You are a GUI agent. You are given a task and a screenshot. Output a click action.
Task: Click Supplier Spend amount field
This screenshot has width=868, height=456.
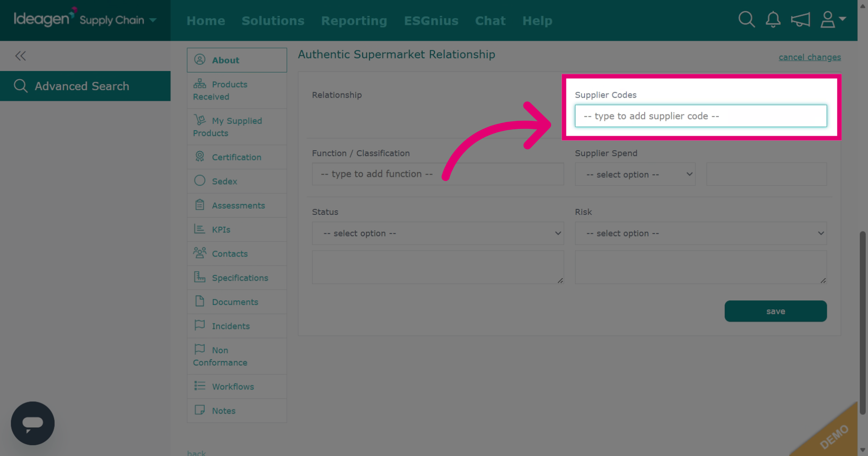(x=766, y=174)
